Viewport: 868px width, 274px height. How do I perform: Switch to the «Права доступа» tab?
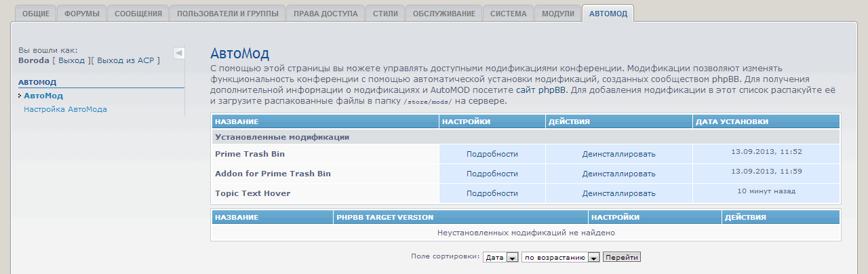click(325, 14)
